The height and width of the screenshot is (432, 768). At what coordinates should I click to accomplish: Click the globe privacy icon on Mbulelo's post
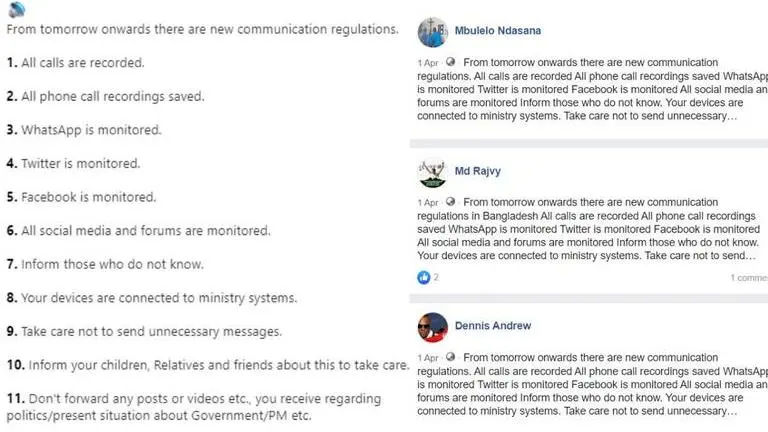pyautogui.click(x=449, y=61)
